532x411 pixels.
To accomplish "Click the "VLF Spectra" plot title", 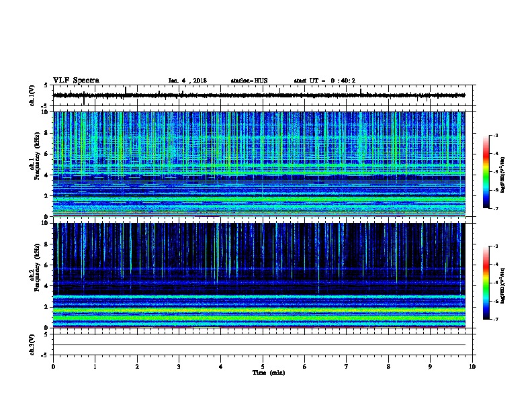I will (x=76, y=81).
